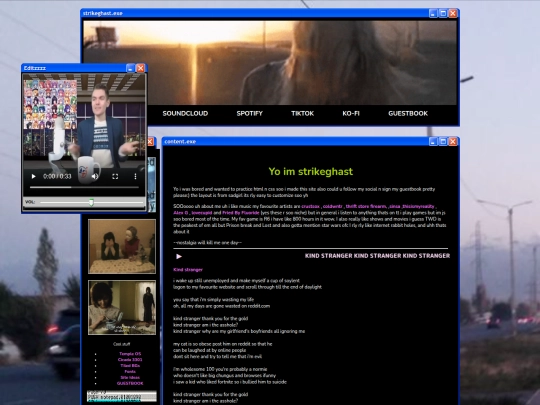Minimize the strikeghast.exe window
The width and height of the screenshot is (540, 405).
[433, 13]
